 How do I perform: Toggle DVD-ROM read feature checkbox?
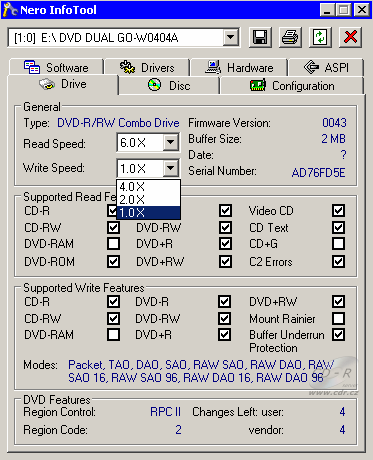tap(113, 261)
